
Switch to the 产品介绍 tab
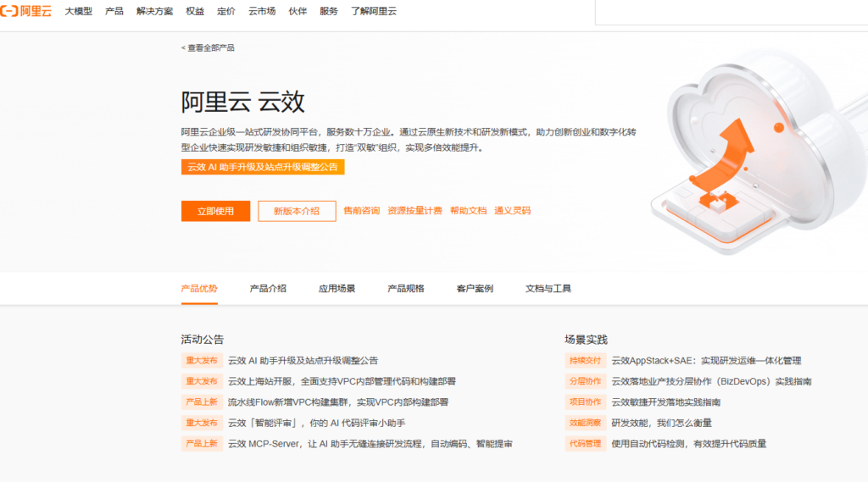click(268, 288)
